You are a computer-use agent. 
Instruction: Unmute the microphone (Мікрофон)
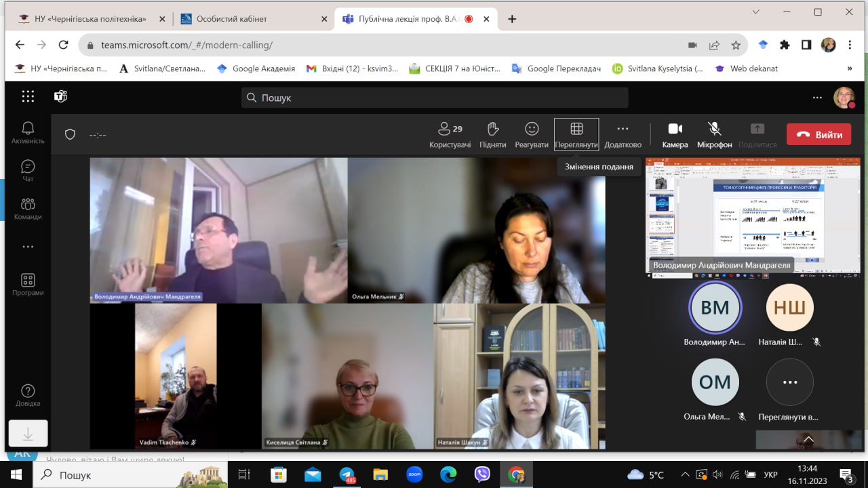714,135
